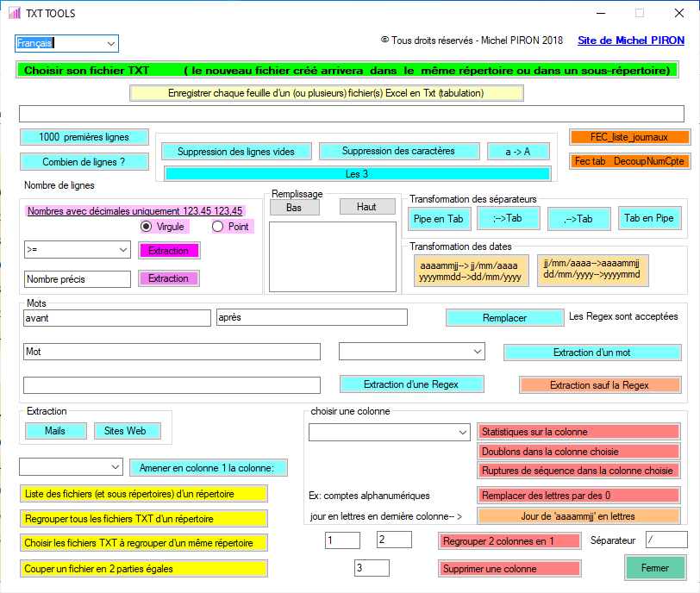Viewport: 700px width, 593px height.
Task: Click the Sites Web extraction button
Action: click(127, 431)
